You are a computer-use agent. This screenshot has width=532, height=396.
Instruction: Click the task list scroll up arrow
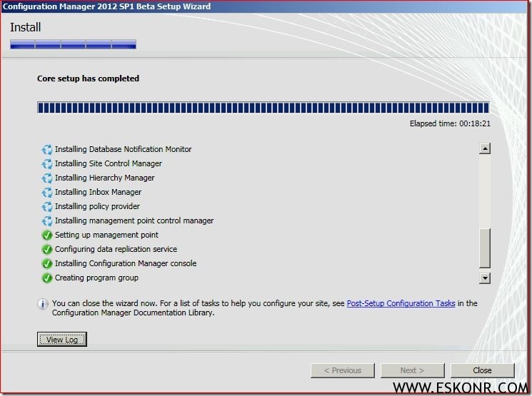[x=485, y=148]
